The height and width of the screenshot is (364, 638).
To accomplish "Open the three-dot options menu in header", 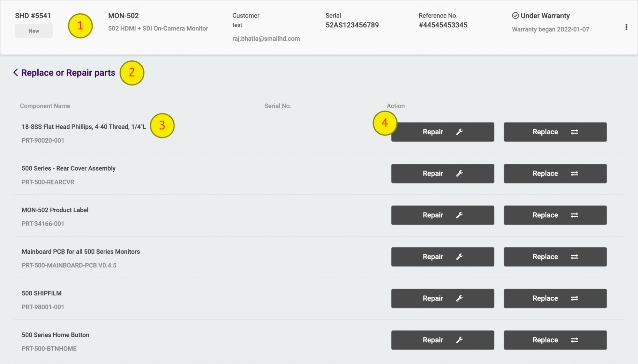I will pyautogui.click(x=626, y=27).
